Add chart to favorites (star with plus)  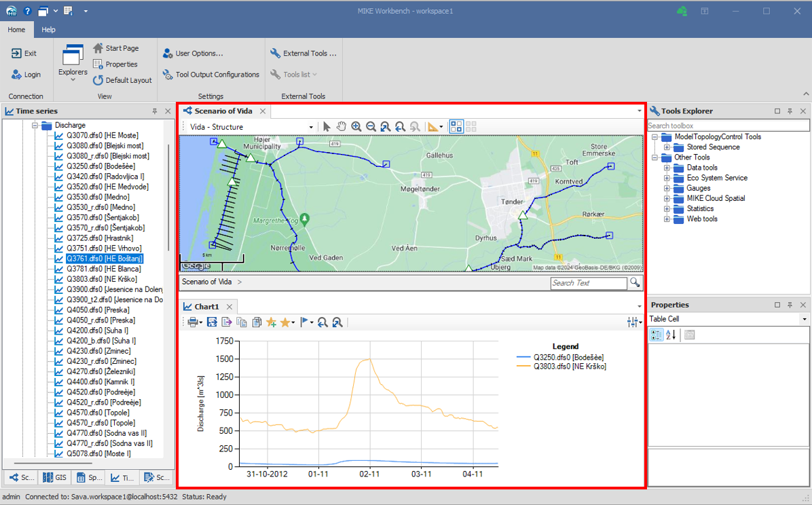tap(271, 322)
